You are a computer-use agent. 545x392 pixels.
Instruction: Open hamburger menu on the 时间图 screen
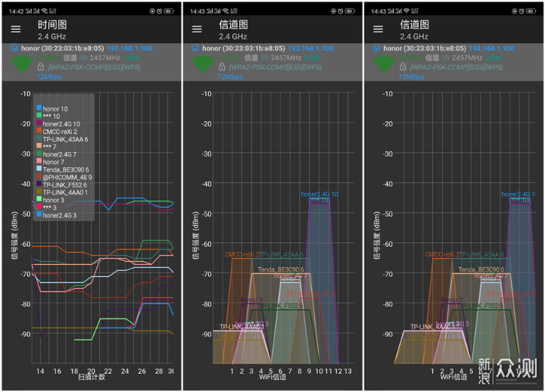pyautogui.click(x=16, y=30)
